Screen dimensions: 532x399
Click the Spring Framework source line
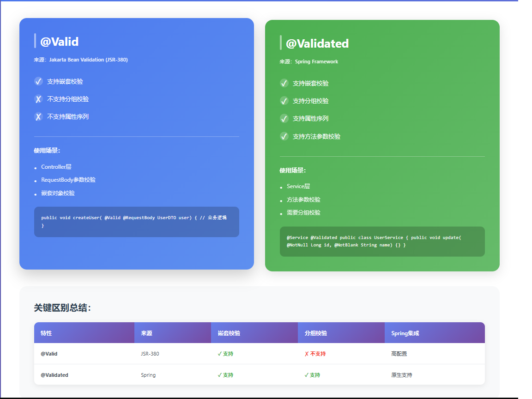click(309, 61)
